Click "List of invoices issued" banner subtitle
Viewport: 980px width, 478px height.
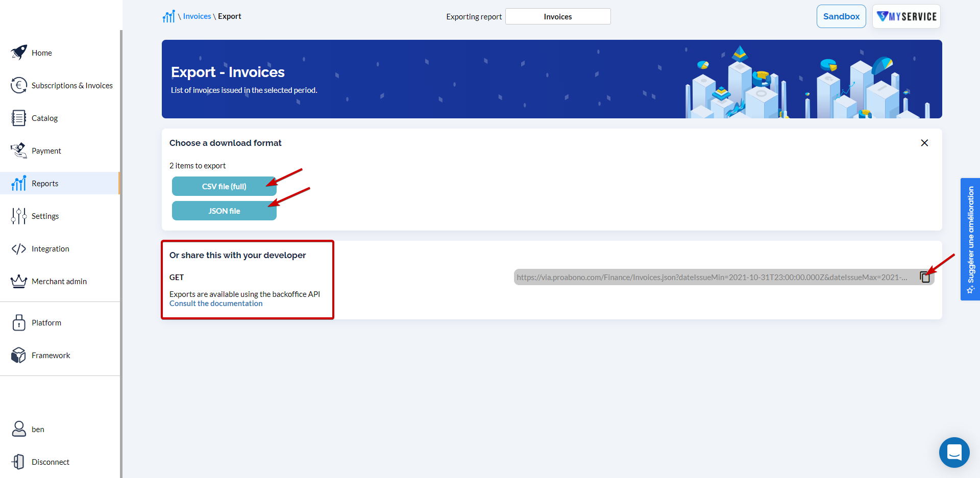click(244, 90)
